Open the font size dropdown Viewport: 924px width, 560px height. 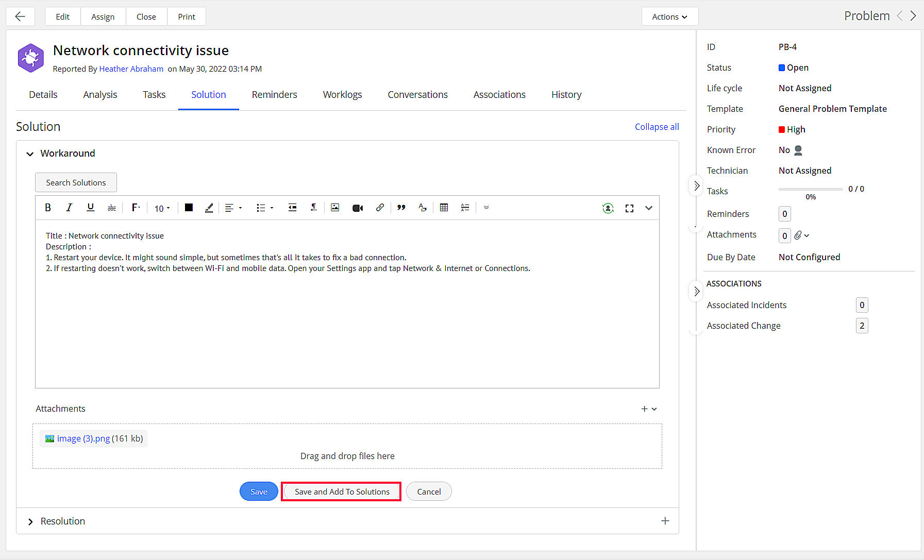(x=162, y=208)
